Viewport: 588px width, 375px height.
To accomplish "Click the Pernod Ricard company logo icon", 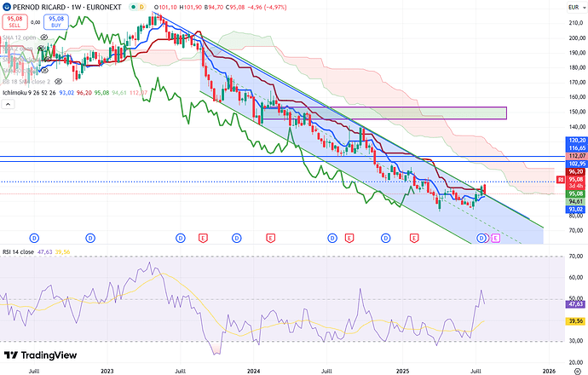I will [x=8, y=7].
